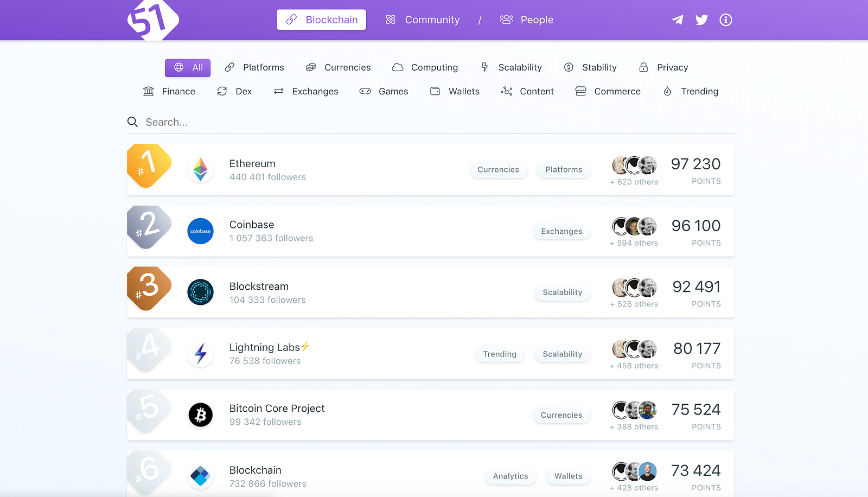868x497 pixels.
Task: Click the info circle icon
Action: tap(726, 20)
